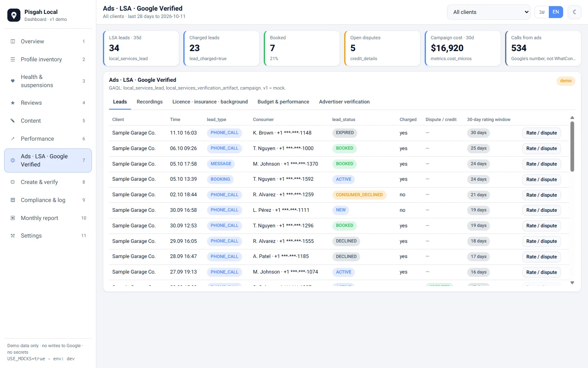Click the Content pencil icon
This screenshot has height=368, width=588.
[13, 121]
